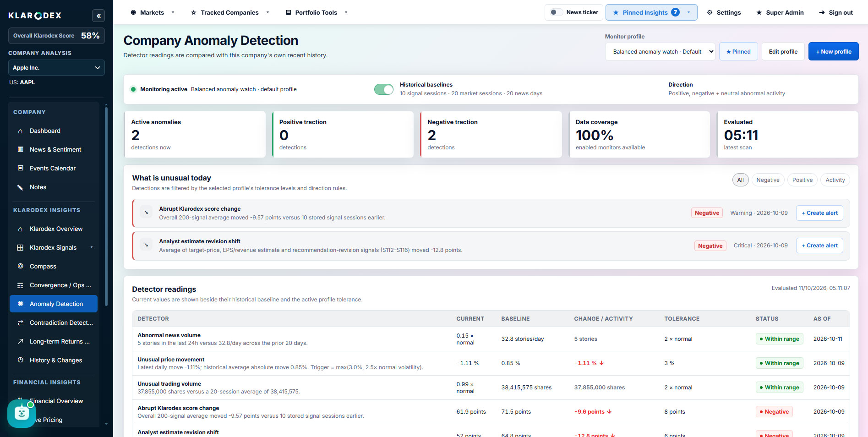
Task: Toggle the News ticker switch
Action: [556, 12]
